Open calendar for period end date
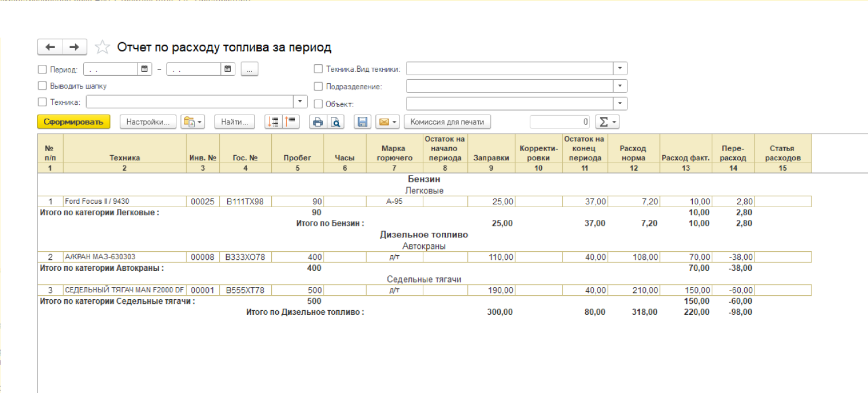The image size is (868, 393). coord(228,69)
